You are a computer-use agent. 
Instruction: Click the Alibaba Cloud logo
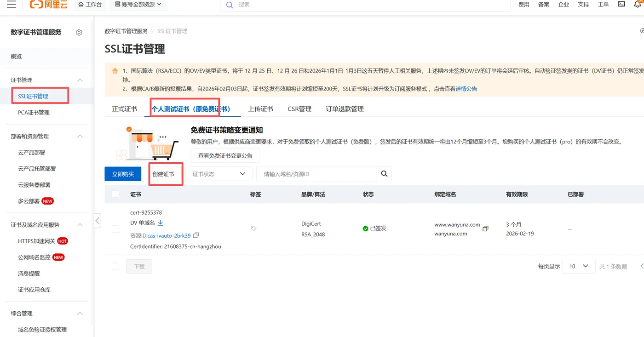point(48,5)
